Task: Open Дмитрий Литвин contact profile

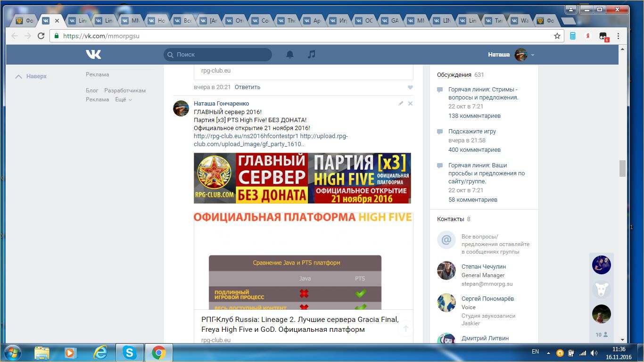Action: tap(485, 338)
